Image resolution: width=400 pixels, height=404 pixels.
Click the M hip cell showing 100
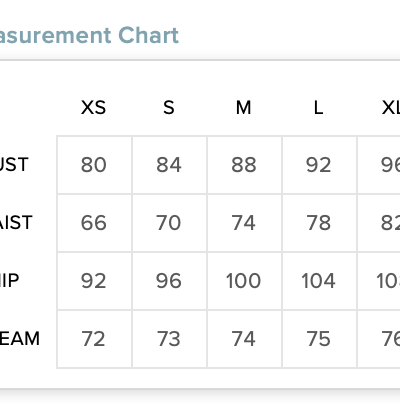point(244,281)
